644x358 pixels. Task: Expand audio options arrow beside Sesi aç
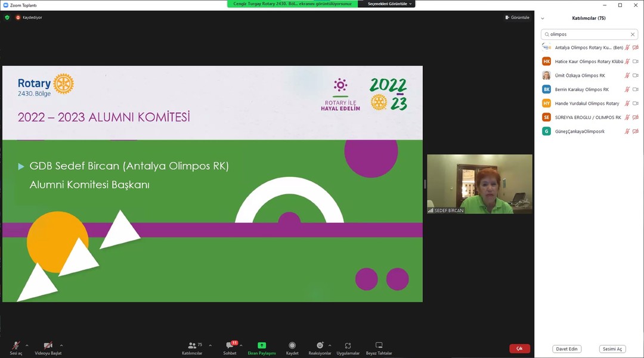pyautogui.click(x=27, y=345)
